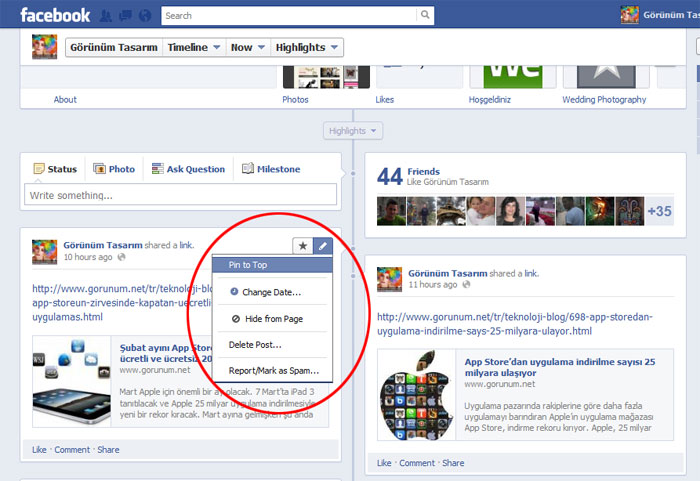Click the avatar on the 11 hours ago post
This screenshot has width=700, height=481.
[389, 280]
